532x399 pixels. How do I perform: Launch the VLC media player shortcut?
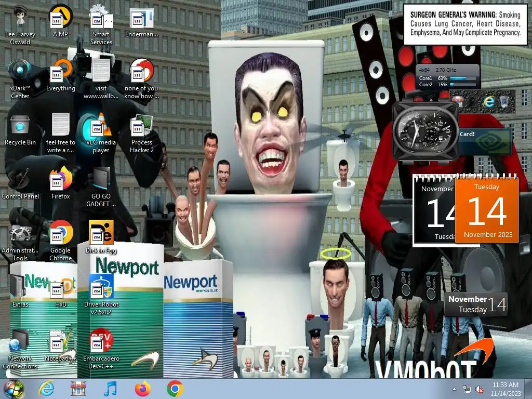(101, 134)
